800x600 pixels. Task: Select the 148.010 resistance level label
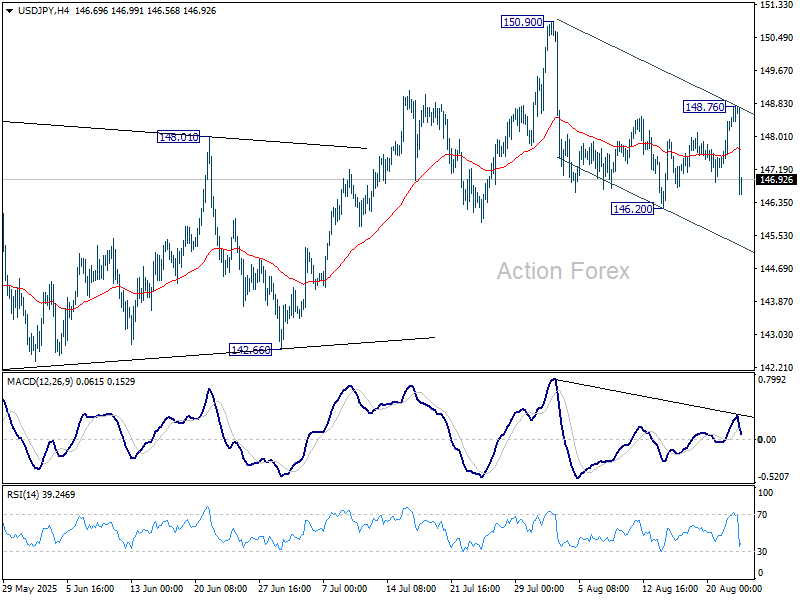tap(176, 137)
